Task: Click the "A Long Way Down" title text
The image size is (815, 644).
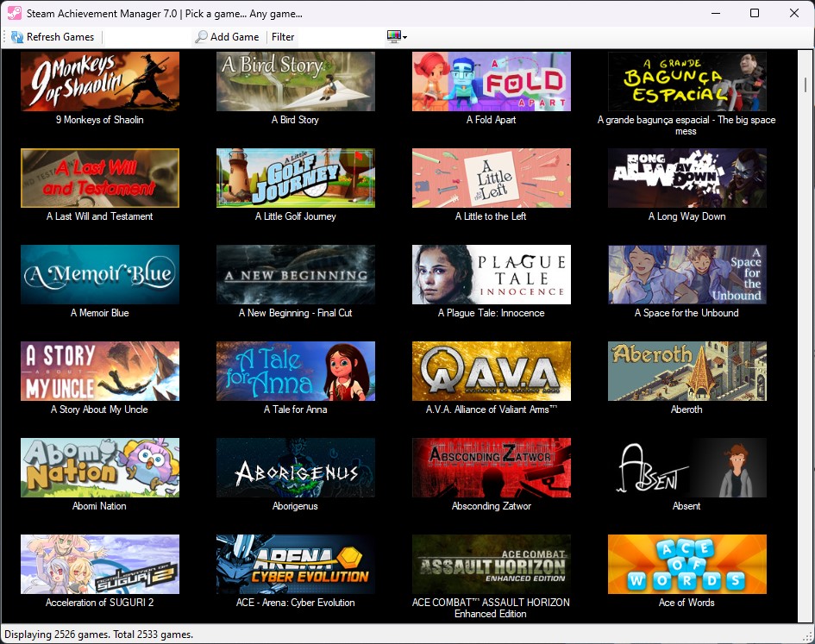Action: 687,216
